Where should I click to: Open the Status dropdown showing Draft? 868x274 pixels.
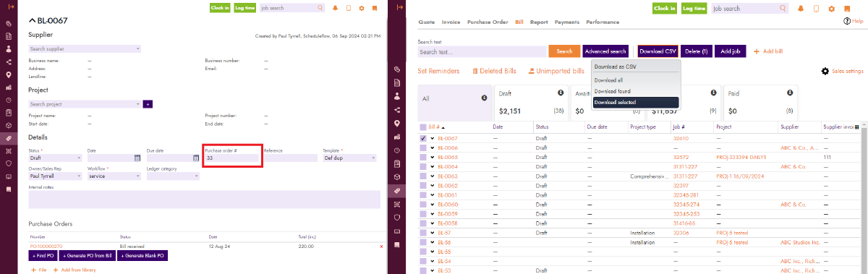coord(55,158)
